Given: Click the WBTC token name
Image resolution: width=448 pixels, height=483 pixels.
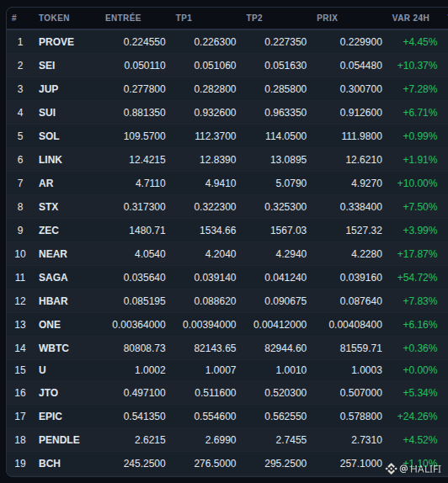Looking at the screenshot, I should click(x=54, y=348).
